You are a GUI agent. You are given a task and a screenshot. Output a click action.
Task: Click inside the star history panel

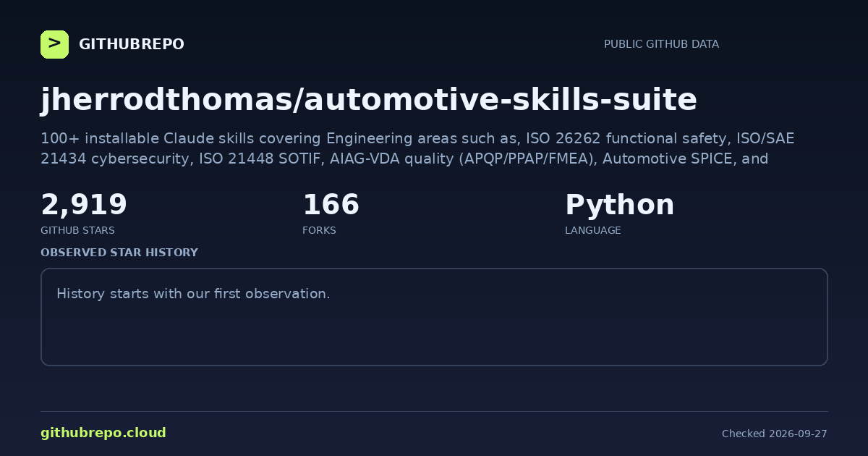tap(434, 317)
